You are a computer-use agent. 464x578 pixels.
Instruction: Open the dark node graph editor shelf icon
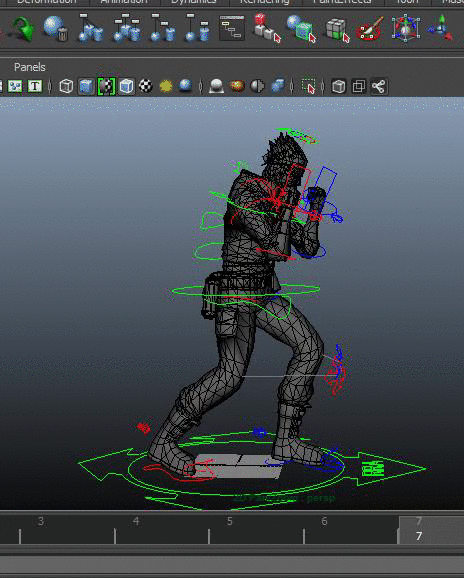point(232,28)
